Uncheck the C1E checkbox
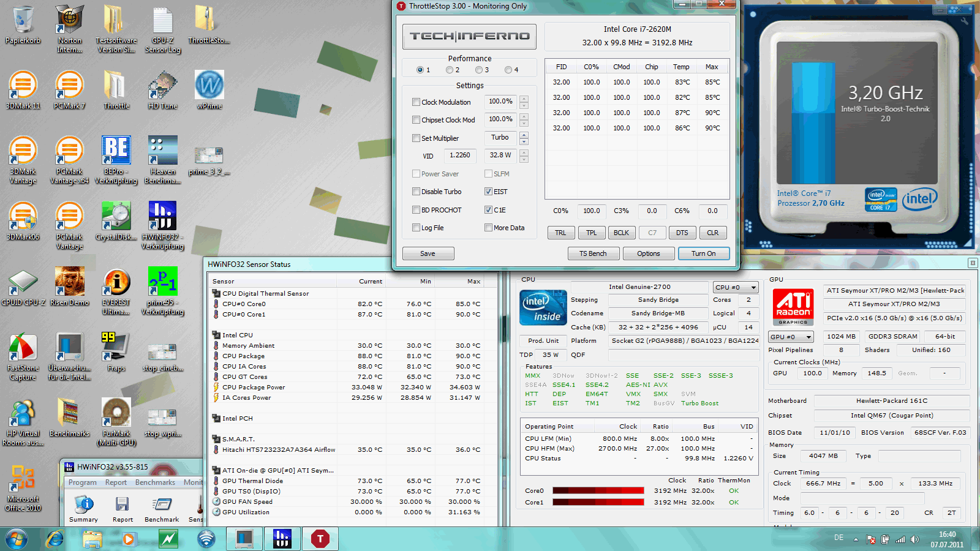 click(x=488, y=210)
